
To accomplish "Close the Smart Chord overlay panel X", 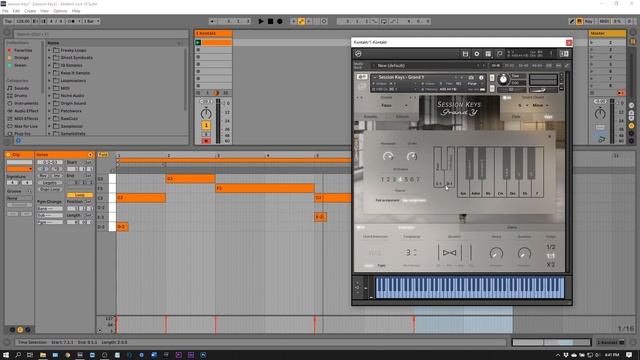I will click(x=549, y=137).
